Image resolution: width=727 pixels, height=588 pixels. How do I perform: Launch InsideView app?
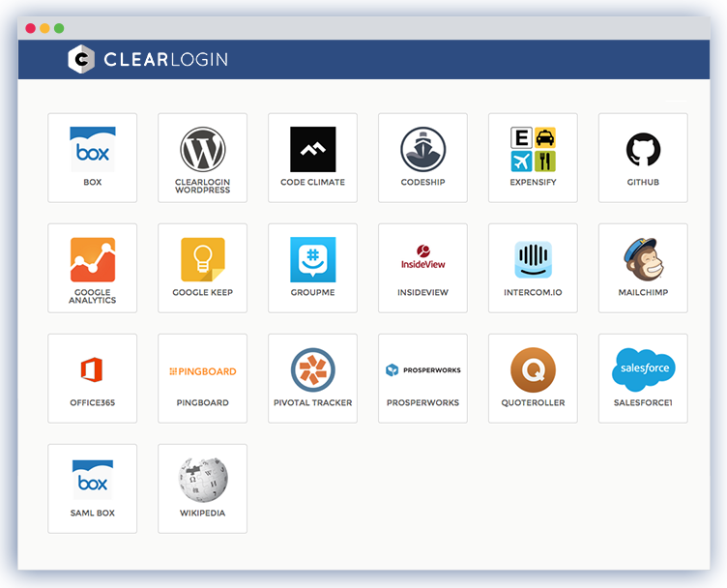[422, 258]
